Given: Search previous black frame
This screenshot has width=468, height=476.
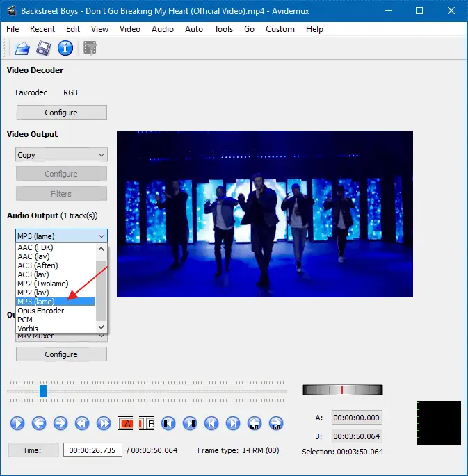Looking at the screenshot, I should pyautogui.click(x=168, y=423).
